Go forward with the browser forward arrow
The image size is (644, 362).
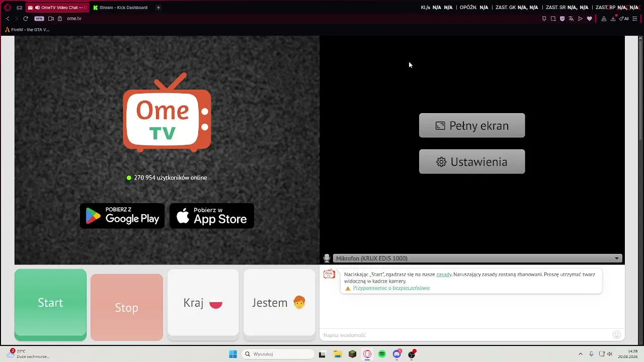click(16, 19)
